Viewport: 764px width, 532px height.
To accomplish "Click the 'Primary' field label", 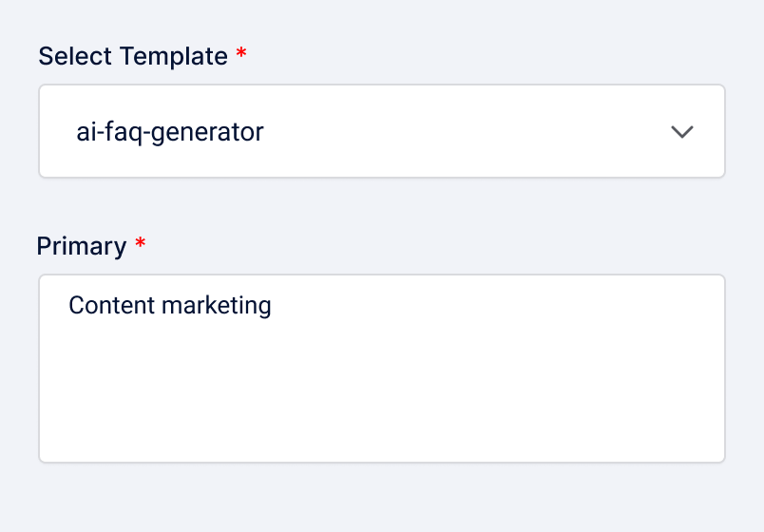I will point(82,246).
